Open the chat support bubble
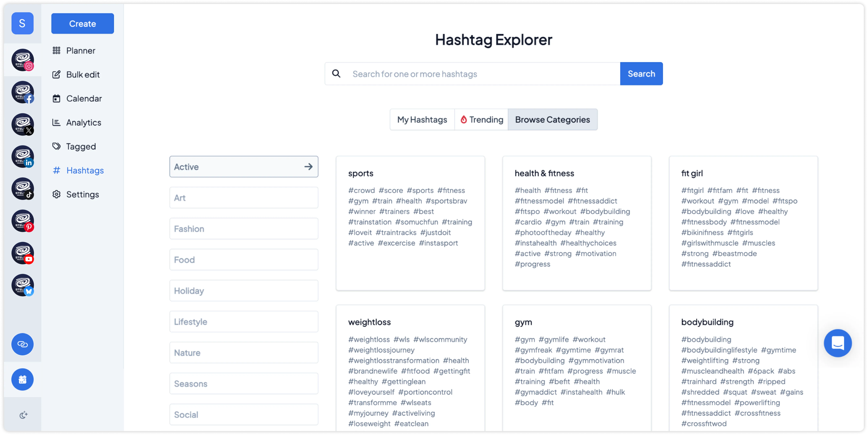The image size is (868, 435). point(837,343)
